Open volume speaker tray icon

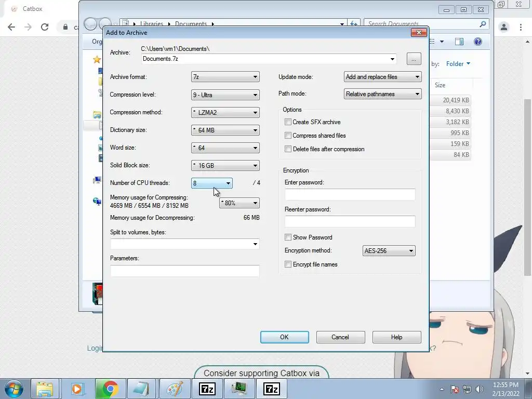479,389
